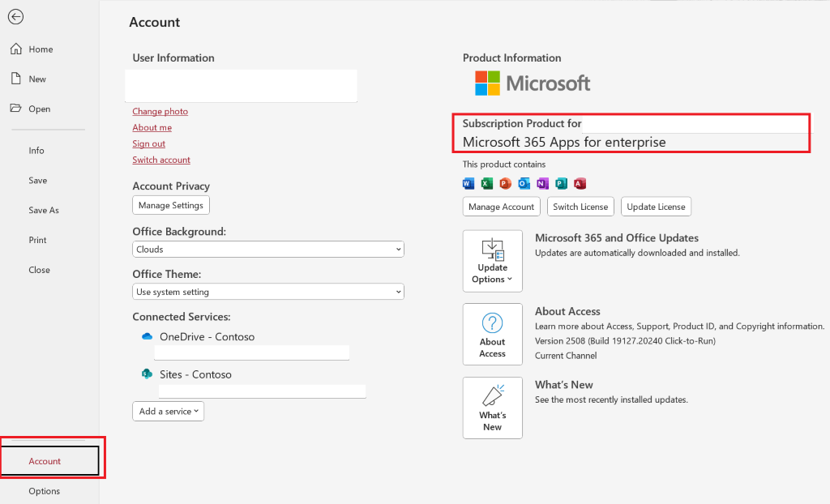The width and height of the screenshot is (830, 504).
Task: Click the Version 2508 build text
Action: pos(625,341)
